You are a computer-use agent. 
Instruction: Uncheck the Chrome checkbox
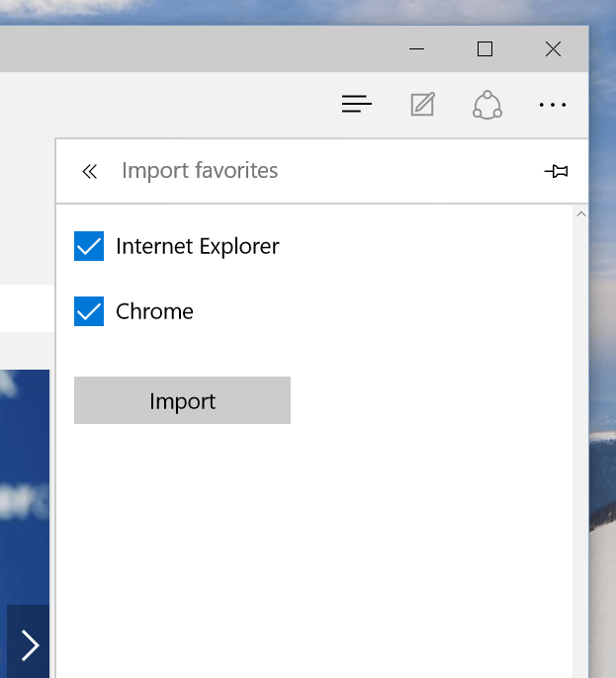(89, 311)
